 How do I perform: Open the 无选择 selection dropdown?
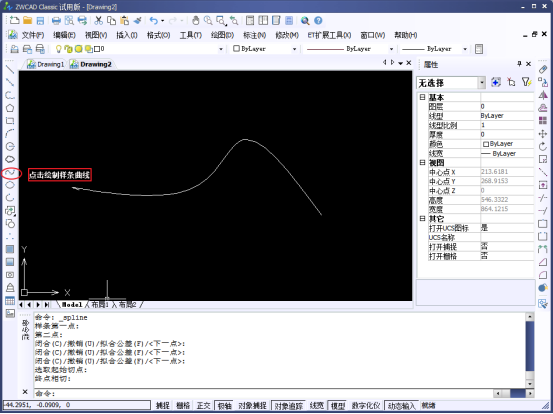pyautogui.click(x=451, y=83)
